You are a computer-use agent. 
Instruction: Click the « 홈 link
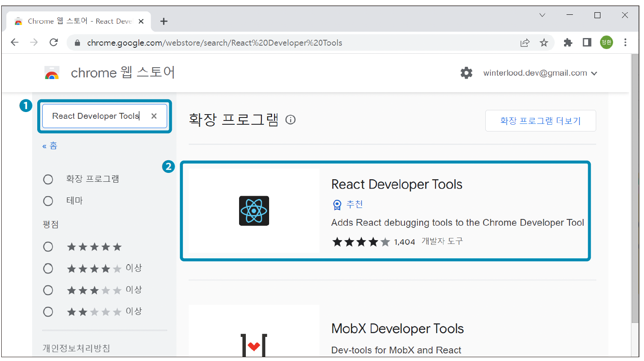(50, 146)
